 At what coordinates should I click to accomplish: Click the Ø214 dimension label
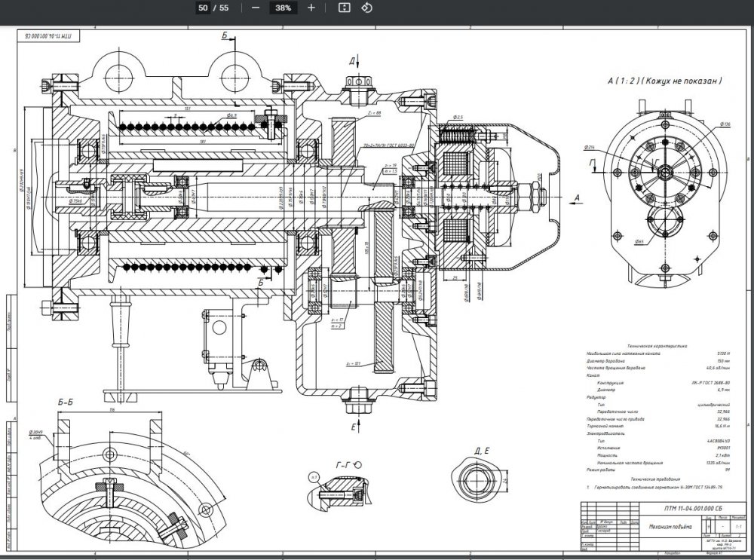tap(588, 147)
